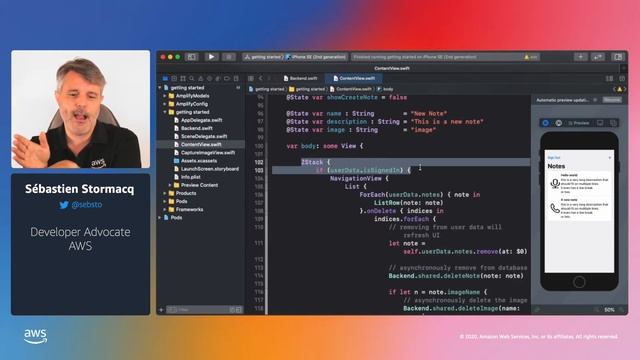The height and width of the screenshot is (360, 640).
Task: Open AppDelegate.swift in the navigator
Action: [x=201, y=120]
